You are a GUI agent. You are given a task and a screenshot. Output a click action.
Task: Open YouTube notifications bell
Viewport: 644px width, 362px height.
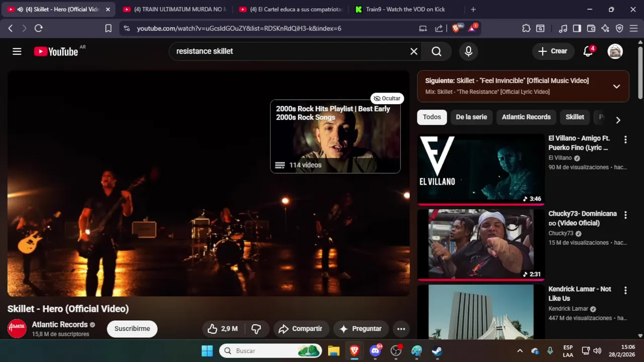[588, 51]
